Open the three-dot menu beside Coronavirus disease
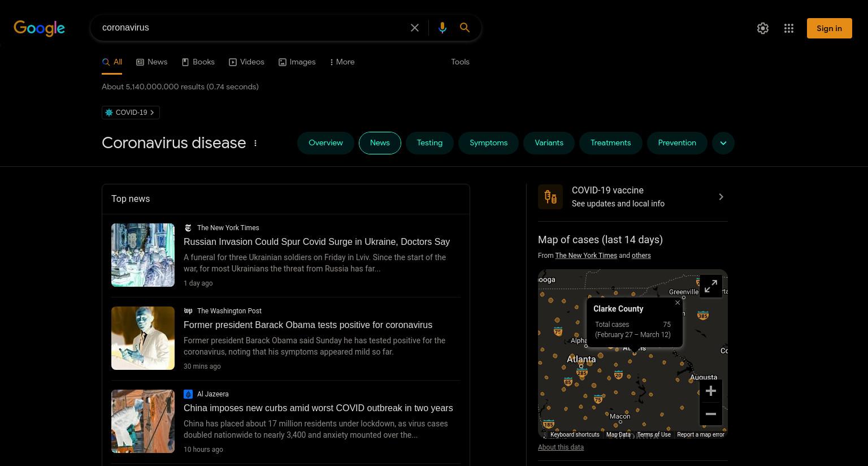 [x=255, y=143]
